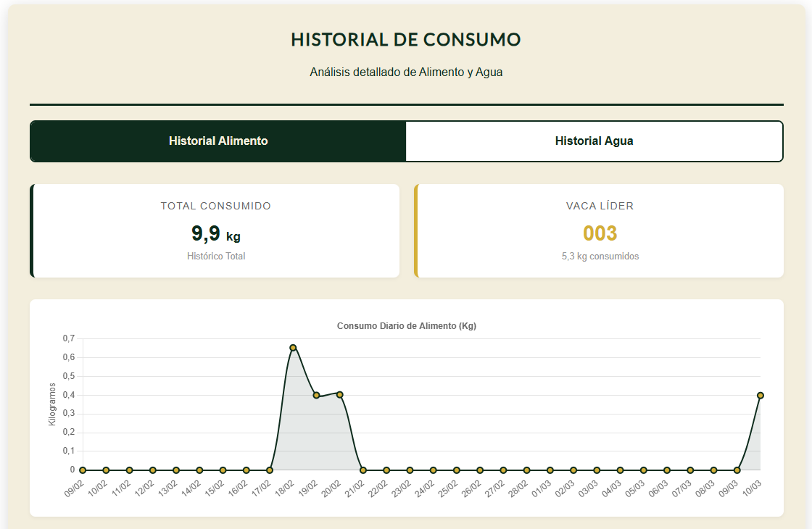This screenshot has height=529, width=812.
Task: Click the chart title Consumo Diario de Alimento
Action: 406,326
